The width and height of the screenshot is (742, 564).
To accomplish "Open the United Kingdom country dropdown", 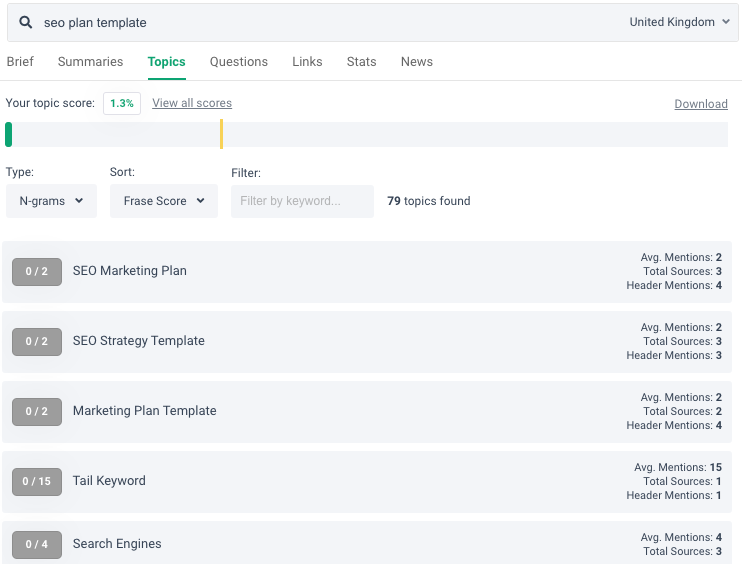I will pos(679,22).
